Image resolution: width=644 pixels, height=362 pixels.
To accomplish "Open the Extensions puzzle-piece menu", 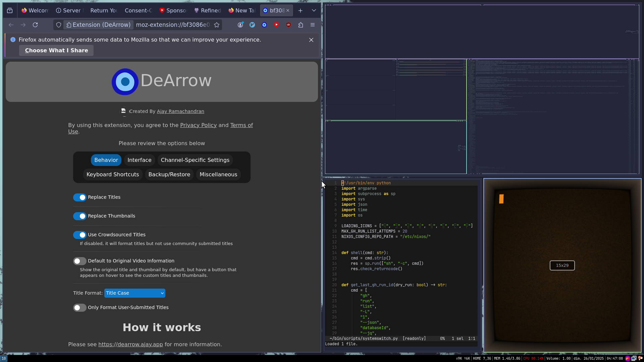I will (301, 25).
